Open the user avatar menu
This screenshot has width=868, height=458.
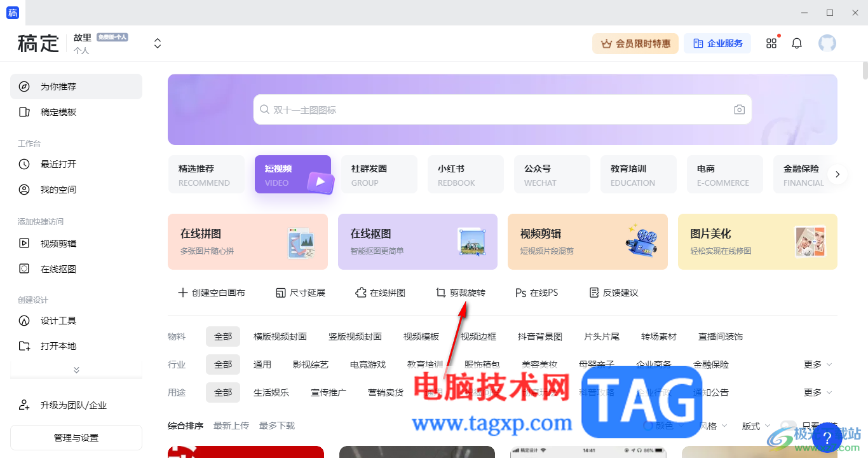pyautogui.click(x=827, y=43)
